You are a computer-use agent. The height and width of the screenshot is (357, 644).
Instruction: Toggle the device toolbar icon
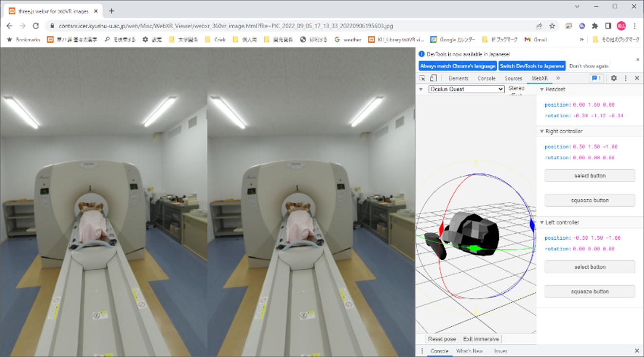tap(433, 78)
